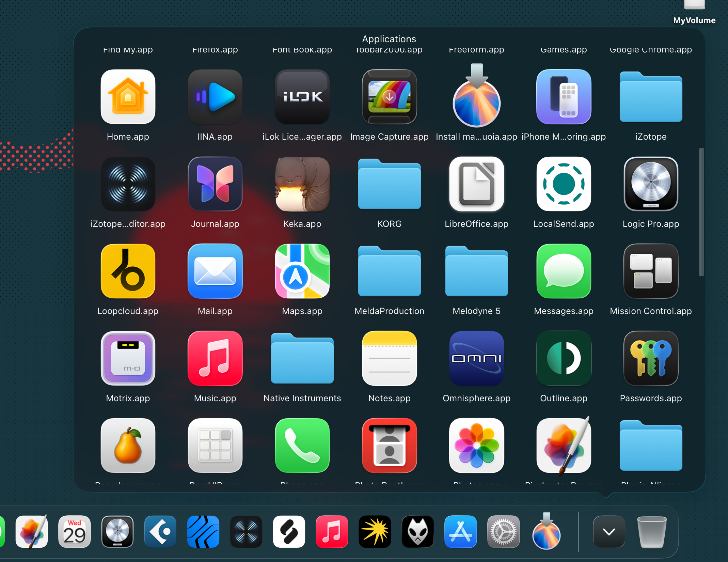Click the Applications stack chevron in Dock
Screen dimensions: 728x562
pos(609,532)
